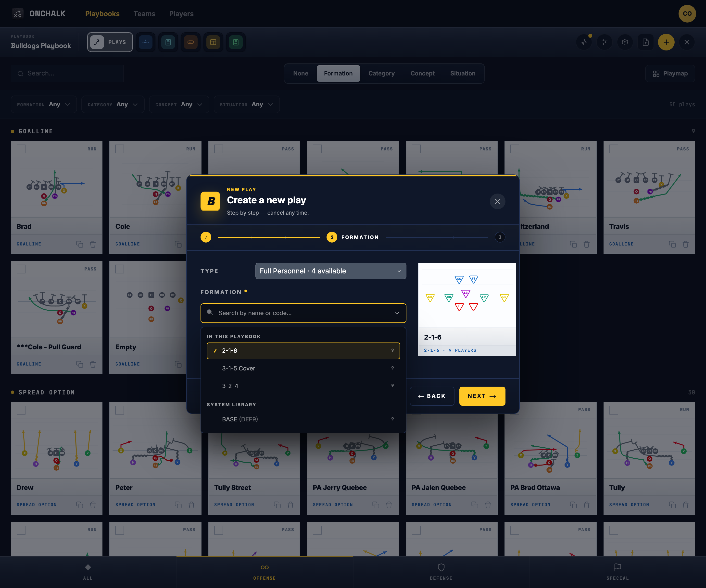Select the checked 2-1-6 formation option
The height and width of the screenshot is (588, 706).
(x=303, y=351)
